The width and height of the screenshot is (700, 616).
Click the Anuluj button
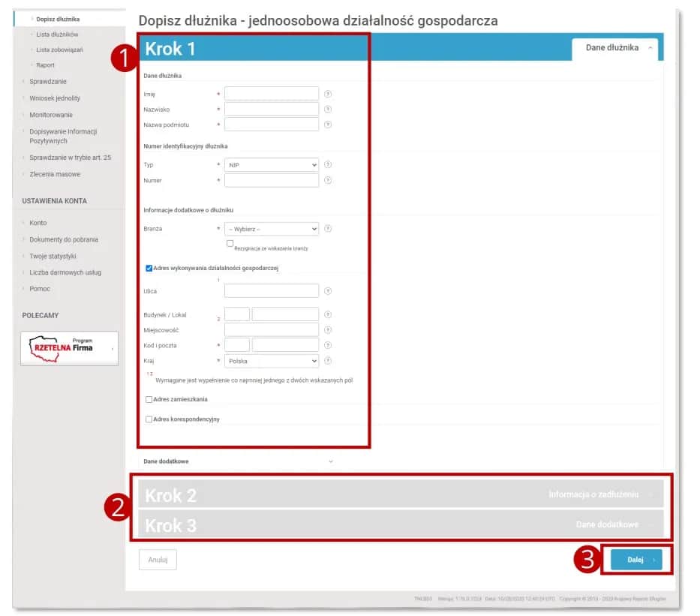tap(158, 560)
